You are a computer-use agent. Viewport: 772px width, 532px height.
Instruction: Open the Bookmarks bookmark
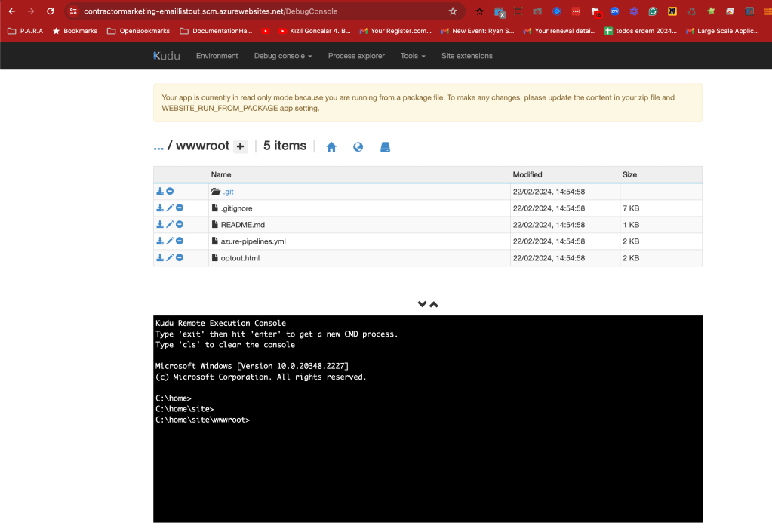tap(75, 31)
